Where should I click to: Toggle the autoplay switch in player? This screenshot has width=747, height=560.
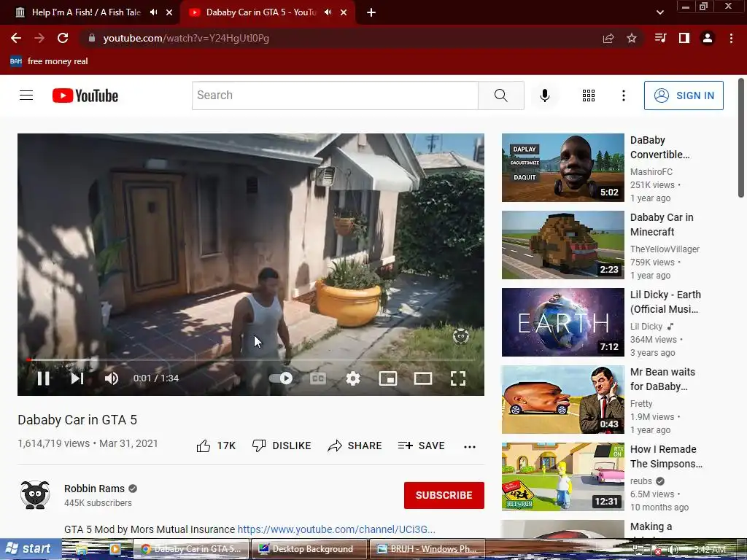coord(281,378)
